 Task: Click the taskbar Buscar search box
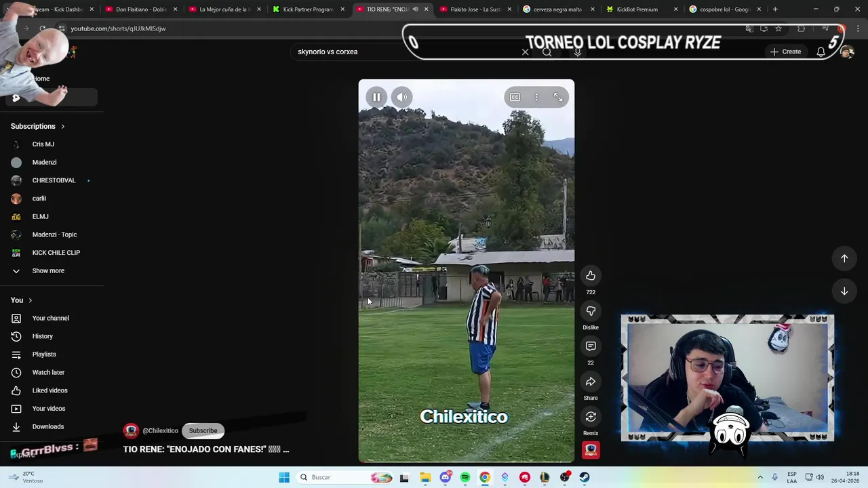[x=346, y=477]
